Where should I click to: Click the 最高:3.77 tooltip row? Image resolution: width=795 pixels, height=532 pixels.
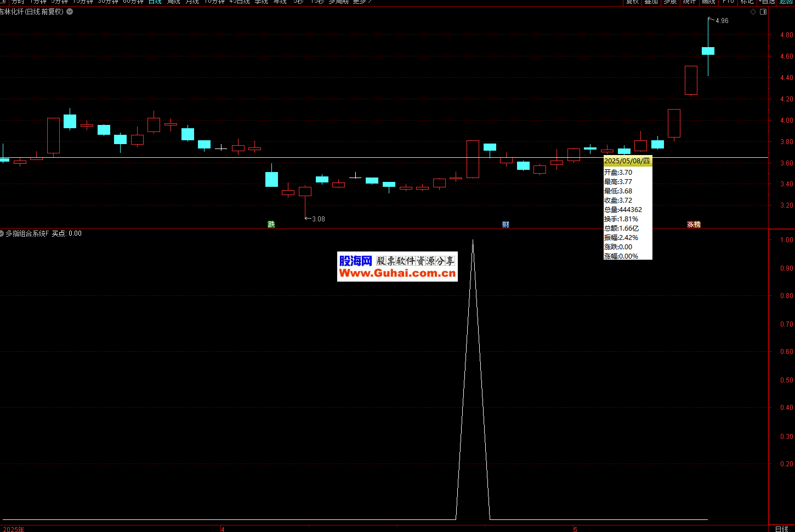pyautogui.click(x=618, y=181)
